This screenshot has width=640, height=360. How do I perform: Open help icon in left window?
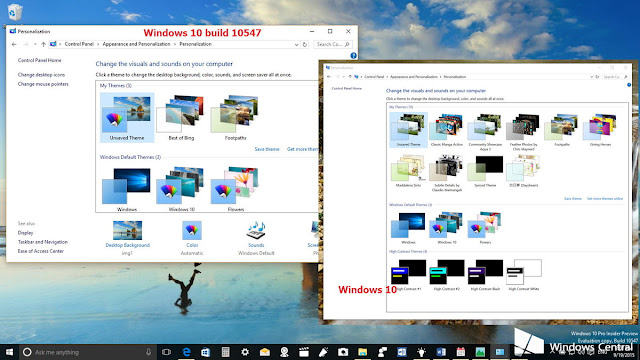coord(353,56)
